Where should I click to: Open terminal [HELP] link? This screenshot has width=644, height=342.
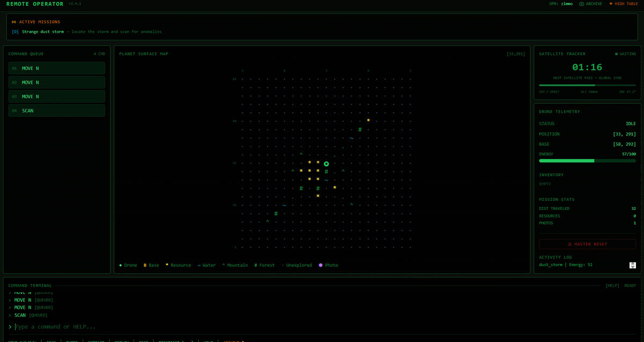612,286
